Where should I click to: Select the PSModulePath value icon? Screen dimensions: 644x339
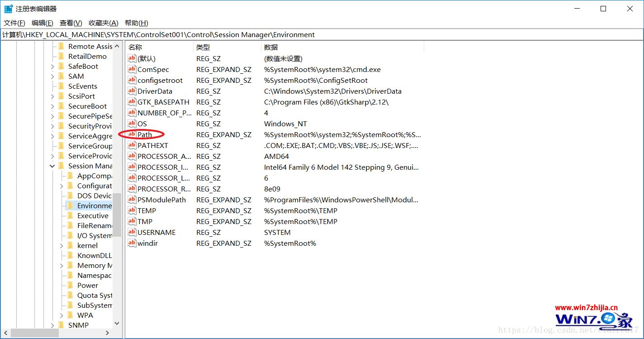click(x=132, y=200)
